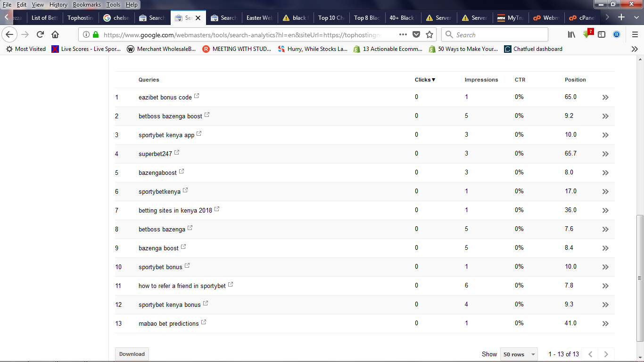Viewport: 644px width, 362px height.
Task: Reload the current page
Action: (40, 34)
